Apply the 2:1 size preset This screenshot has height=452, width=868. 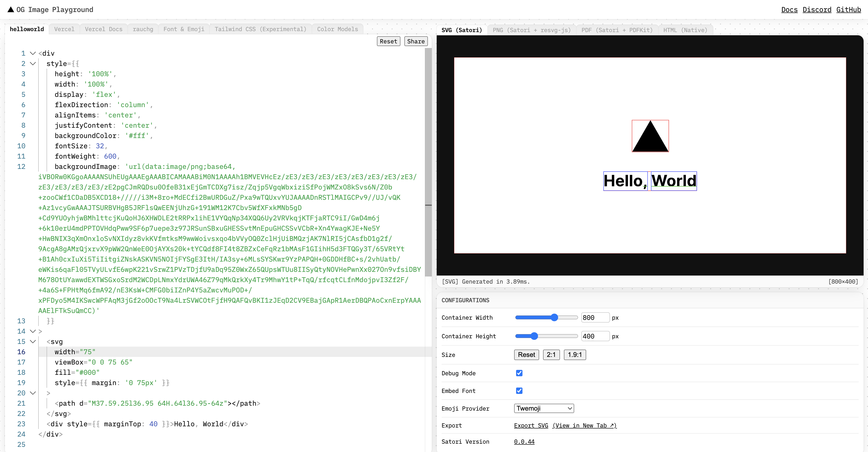[x=551, y=355]
